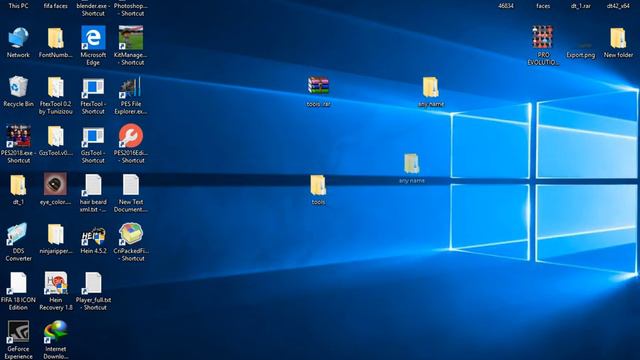Click the 'This PC' label
This screenshot has width=640, height=360.
18,6
